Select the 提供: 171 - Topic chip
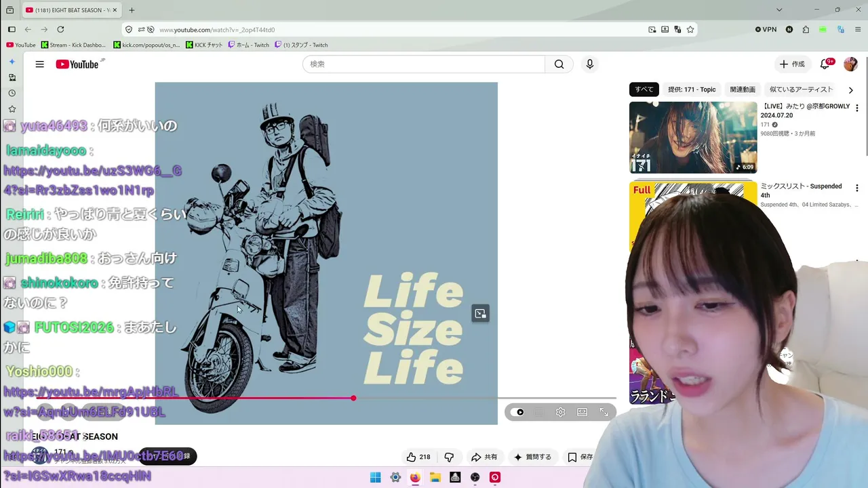The image size is (868, 488). [692, 89]
